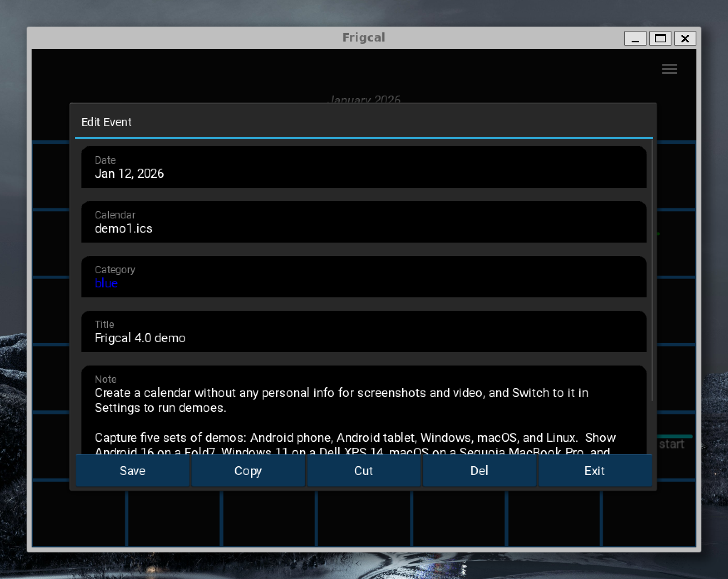Delete the event with the Del button
Viewport: 728px width, 579px height.
(x=479, y=471)
